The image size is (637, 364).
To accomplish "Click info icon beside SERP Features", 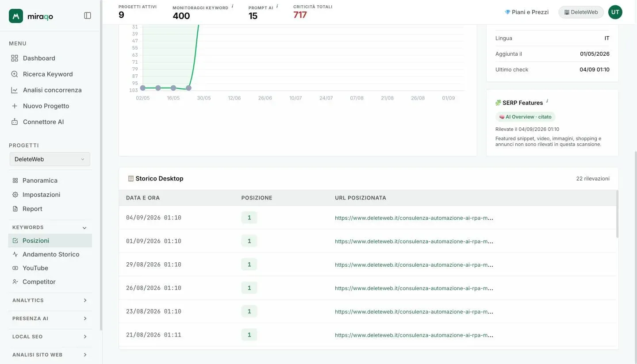I will [x=547, y=101].
